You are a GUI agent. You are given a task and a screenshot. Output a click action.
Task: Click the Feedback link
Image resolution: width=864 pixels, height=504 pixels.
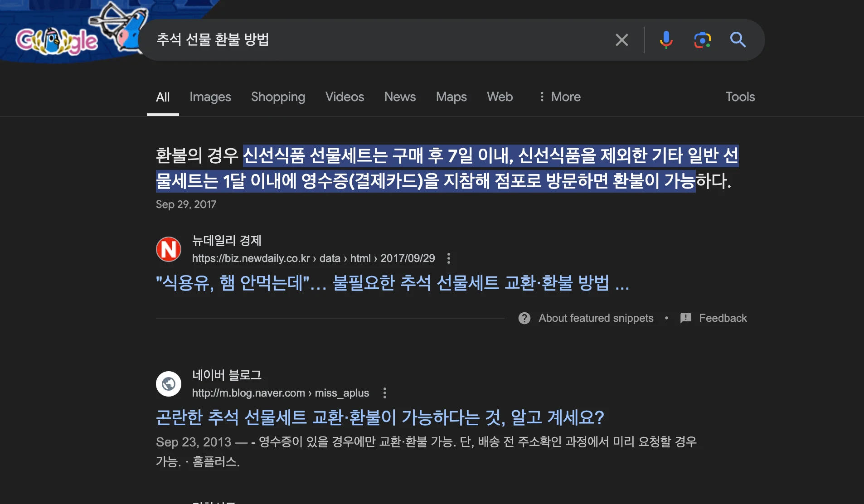(x=723, y=318)
